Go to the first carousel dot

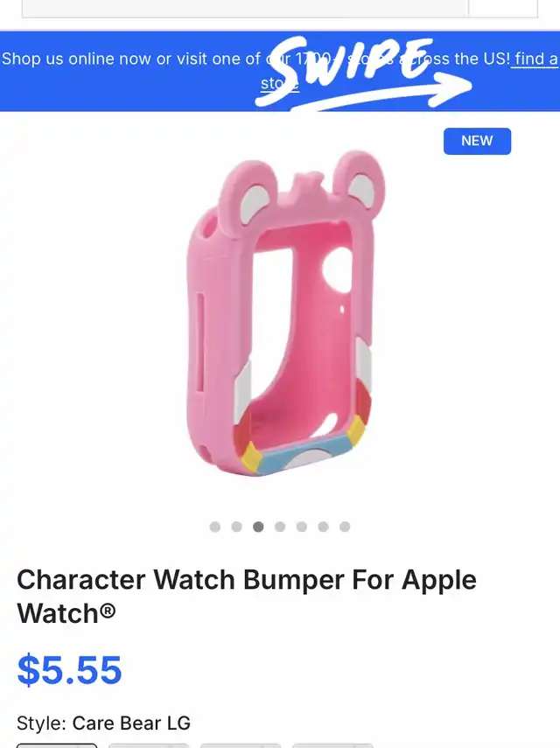(215, 527)
